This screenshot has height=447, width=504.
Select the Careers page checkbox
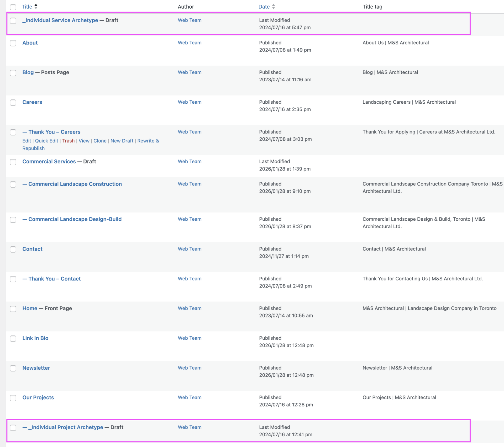coord(13,103)
